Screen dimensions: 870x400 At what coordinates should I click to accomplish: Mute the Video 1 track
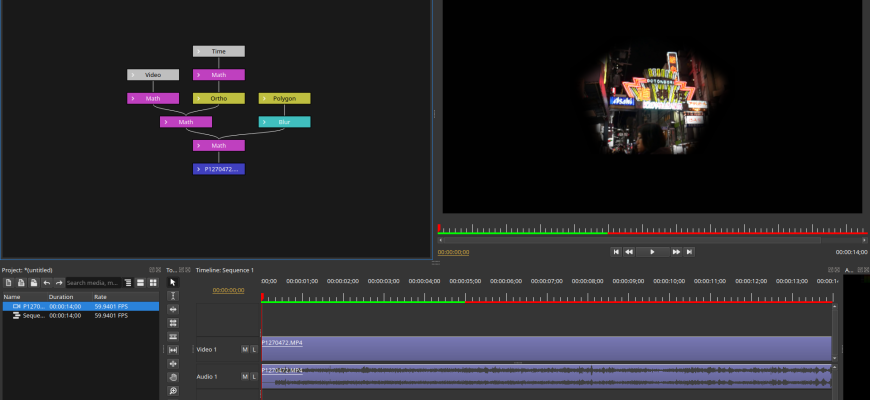tap(245, 350)
